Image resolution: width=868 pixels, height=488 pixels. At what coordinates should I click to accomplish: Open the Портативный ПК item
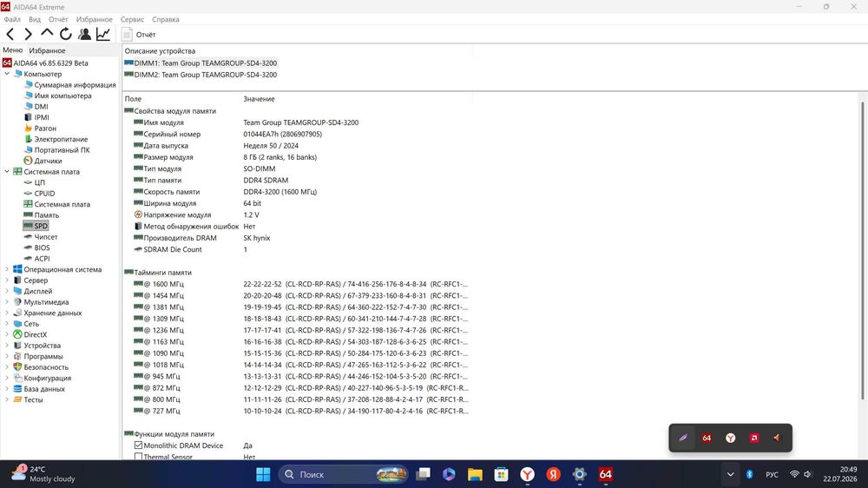click(62, 150)
